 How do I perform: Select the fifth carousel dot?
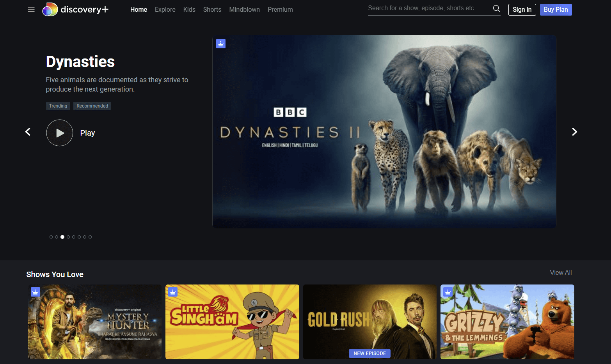pos(74,237)
